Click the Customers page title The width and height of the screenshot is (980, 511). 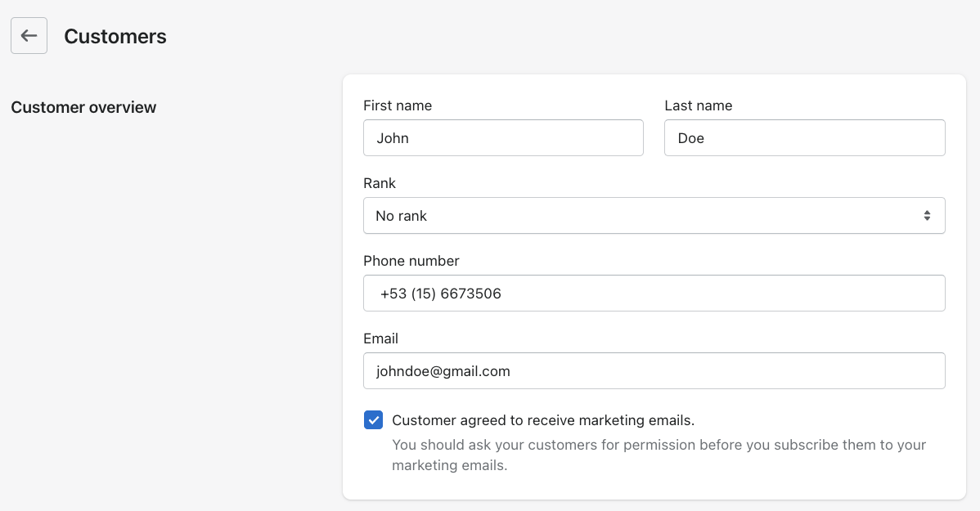tap(115, 37)
